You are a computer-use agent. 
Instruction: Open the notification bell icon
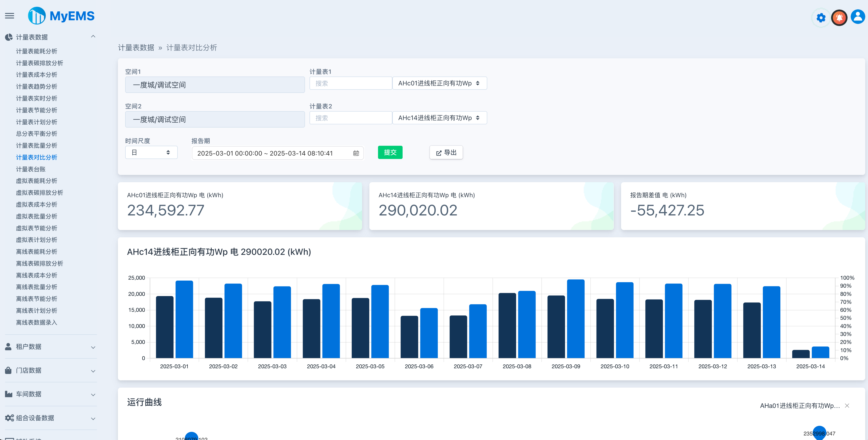[839, 18]
